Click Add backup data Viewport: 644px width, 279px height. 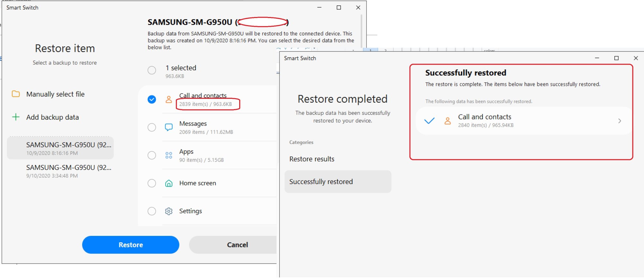[52, 117]
